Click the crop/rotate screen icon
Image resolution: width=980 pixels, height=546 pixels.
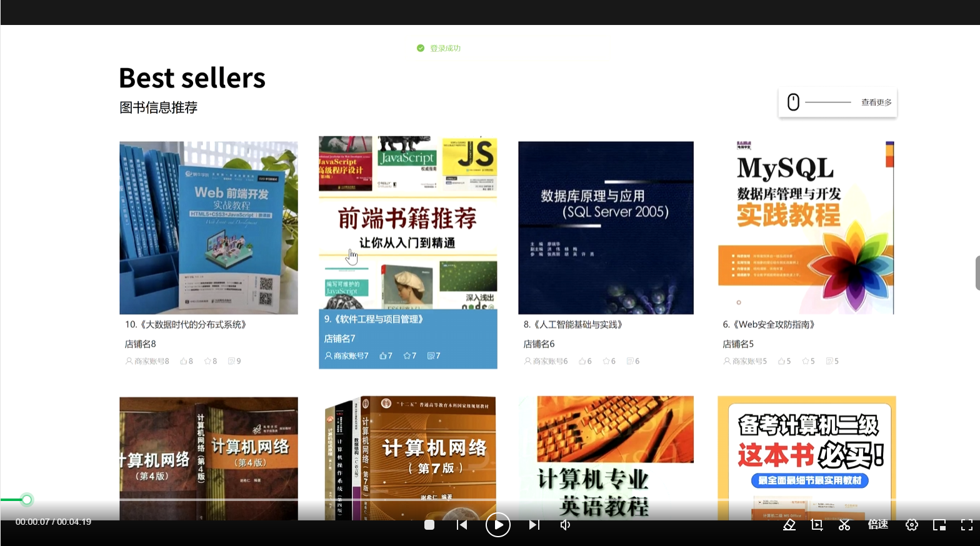tap(817, 525)
